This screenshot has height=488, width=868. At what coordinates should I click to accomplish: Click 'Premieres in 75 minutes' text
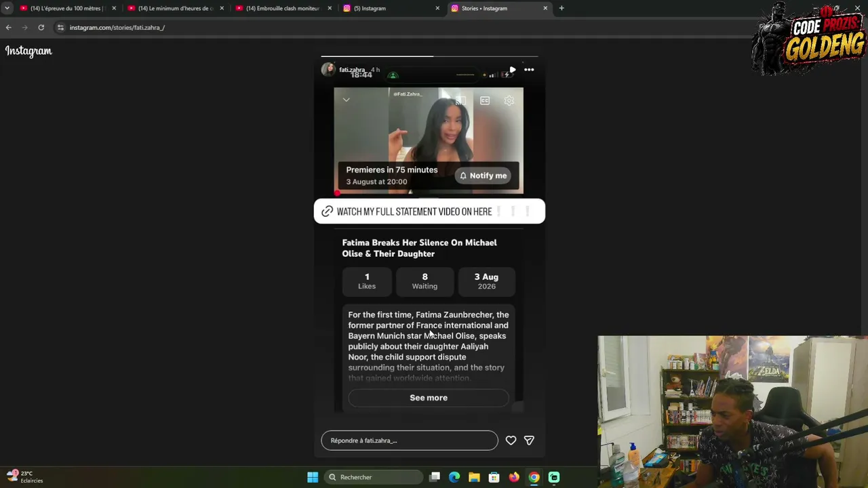point(392,170)
